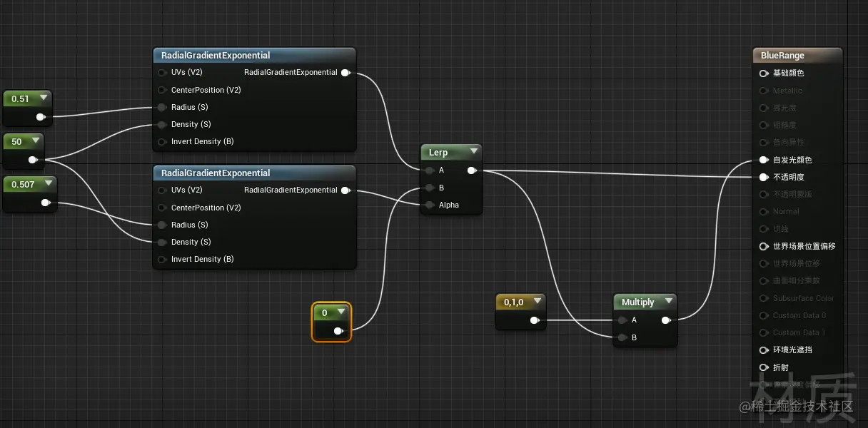The image size is (868, 428).
Task: Click the Multiply node output pin
Action: tap(665, 320)
